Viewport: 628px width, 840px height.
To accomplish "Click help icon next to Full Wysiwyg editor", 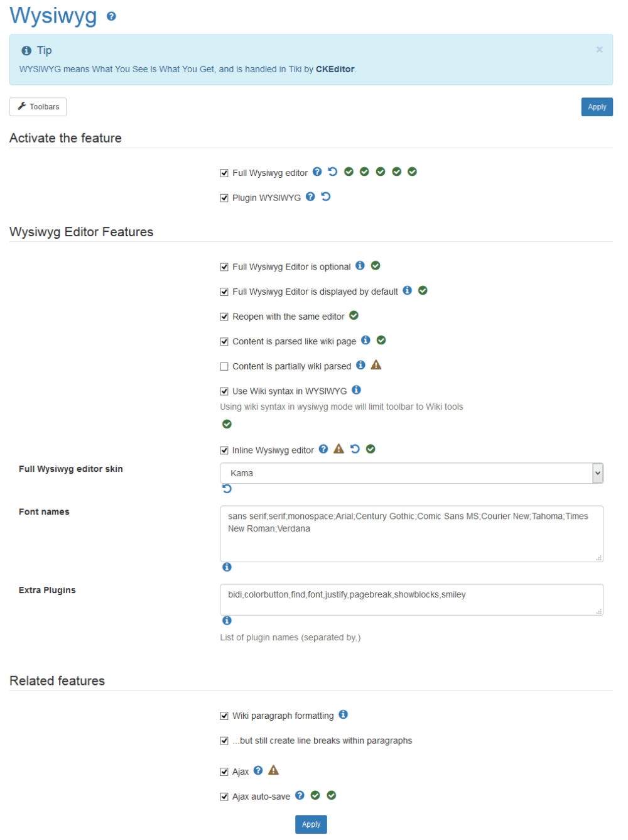I will (x=317, y=172).
